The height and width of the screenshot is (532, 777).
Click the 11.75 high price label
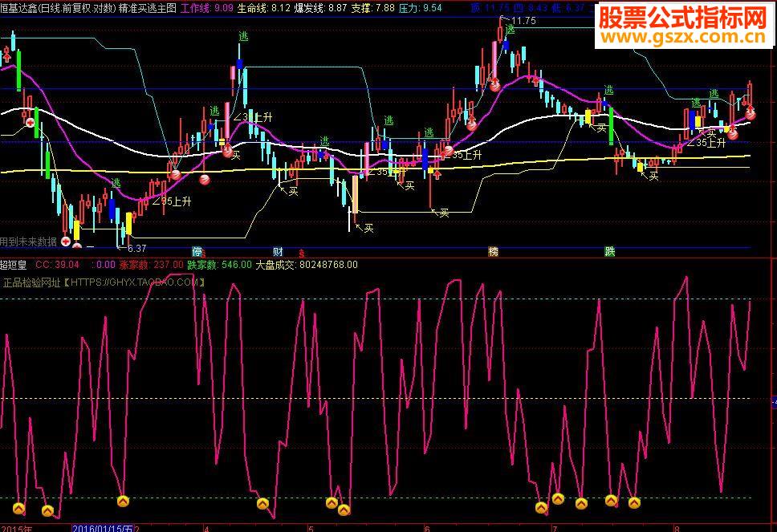click(x=523, y=21)
